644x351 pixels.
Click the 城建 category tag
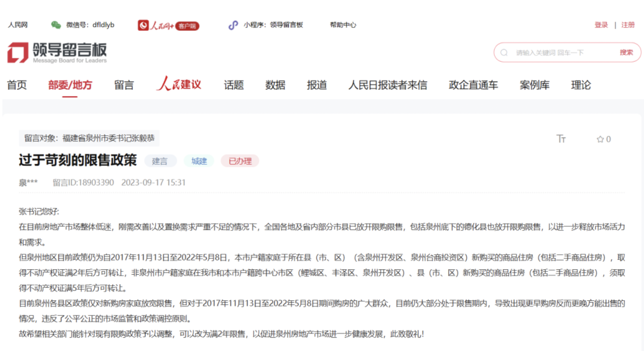[x=199, y=161]
